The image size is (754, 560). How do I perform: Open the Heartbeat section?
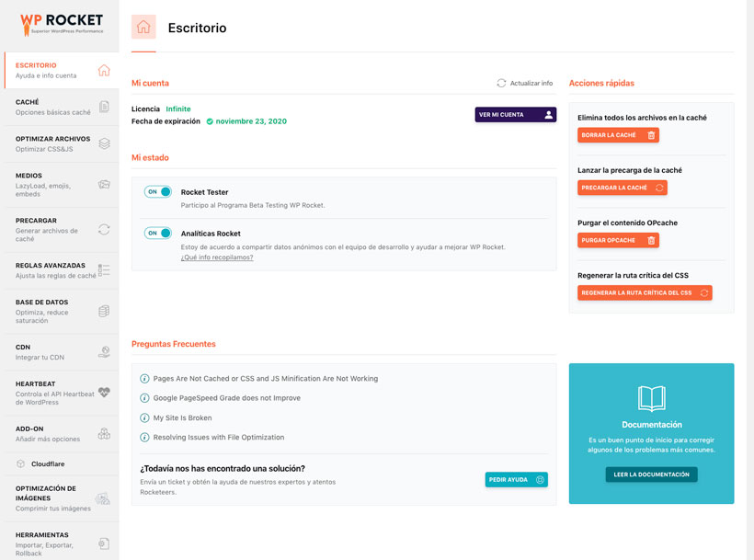coord(62,393)
